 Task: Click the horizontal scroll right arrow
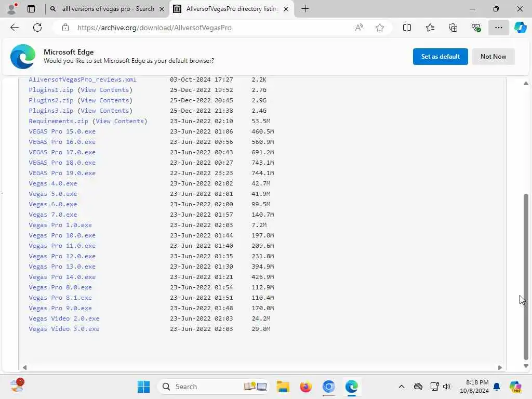pyautogui.click(x=500, y=367)
